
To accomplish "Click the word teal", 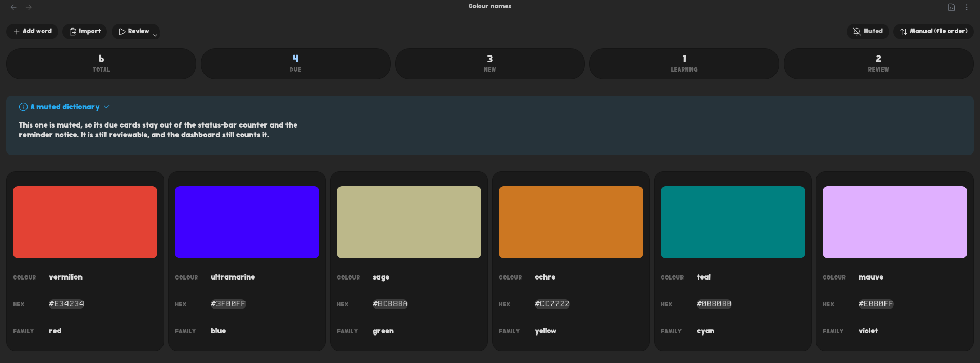I will pyautogui.click(x=703, y=277).
